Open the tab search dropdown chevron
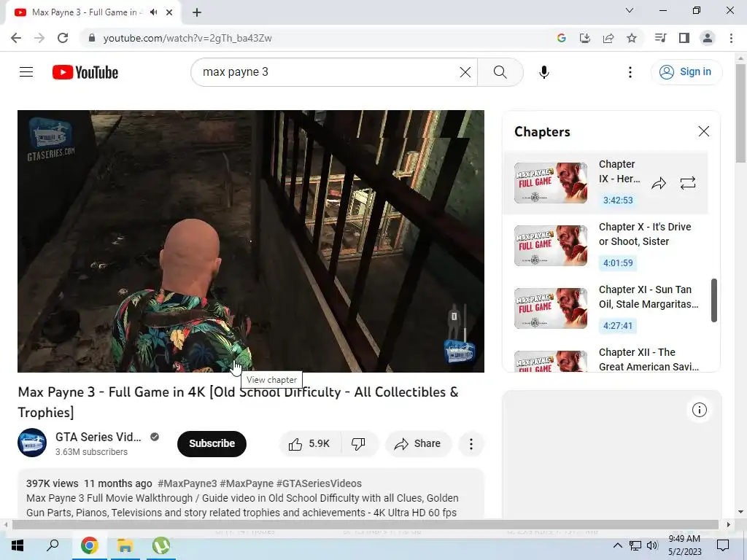The width and height of the screenshot is (747, 560). coord(630,10)
